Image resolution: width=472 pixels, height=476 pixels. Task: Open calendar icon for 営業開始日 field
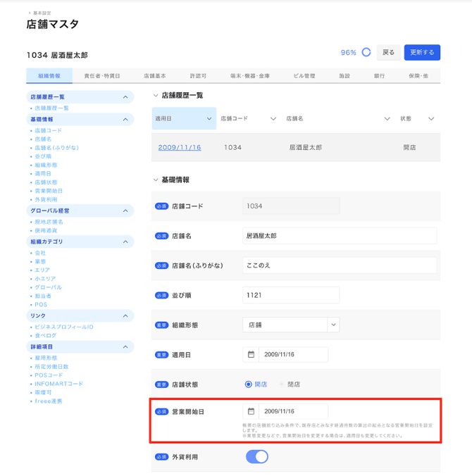tap(251, 411)
